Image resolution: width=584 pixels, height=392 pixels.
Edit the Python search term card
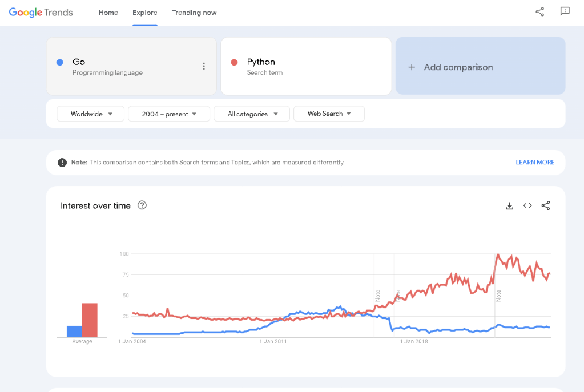306,66
